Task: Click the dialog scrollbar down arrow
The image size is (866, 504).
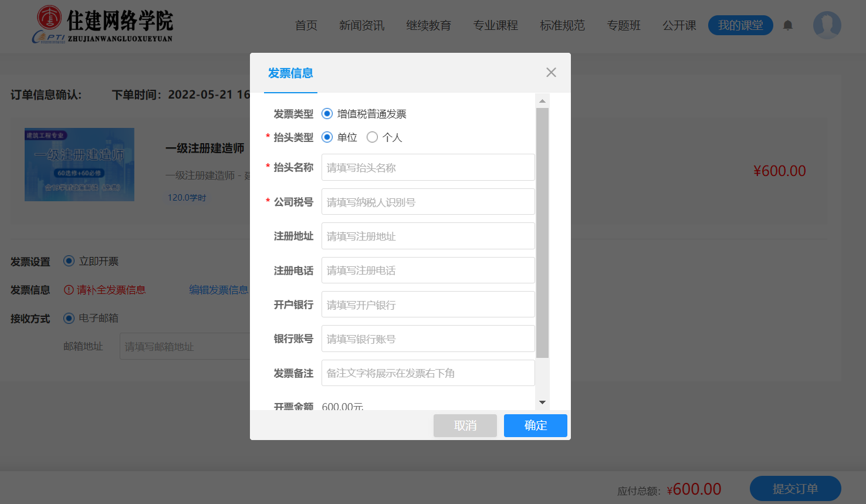Action: coord(542,402)
